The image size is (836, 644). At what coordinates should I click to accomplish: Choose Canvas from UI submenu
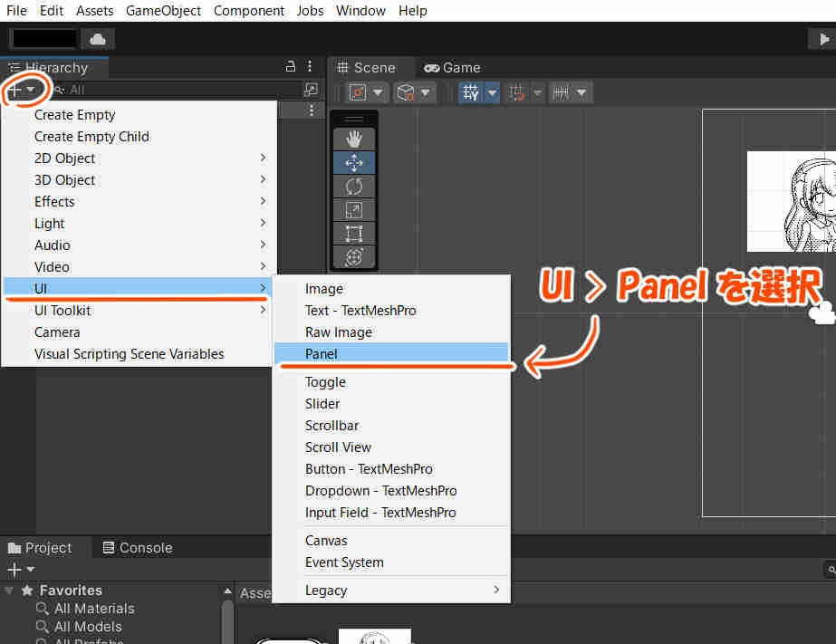pyautogui.click(x=392, y=541)
